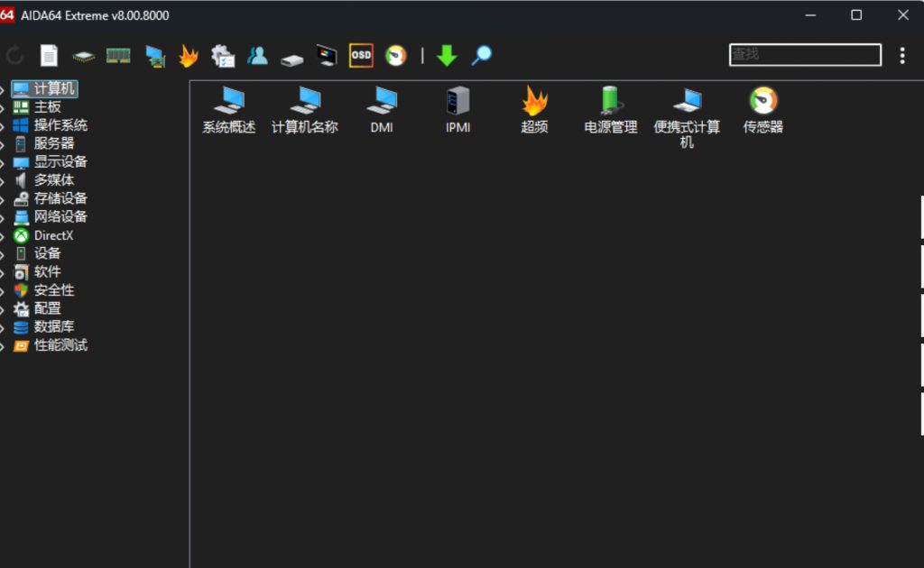Viewport: 924px width, 568px height.
Task: Open 计算机名称 computer name icon
Action: point(305,110)
